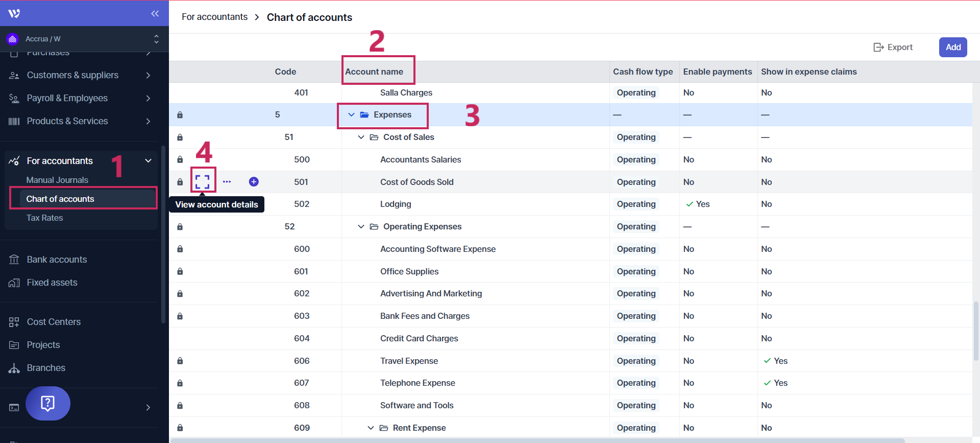Click the three-dots more options icon
980x443 pixels.
227,182
